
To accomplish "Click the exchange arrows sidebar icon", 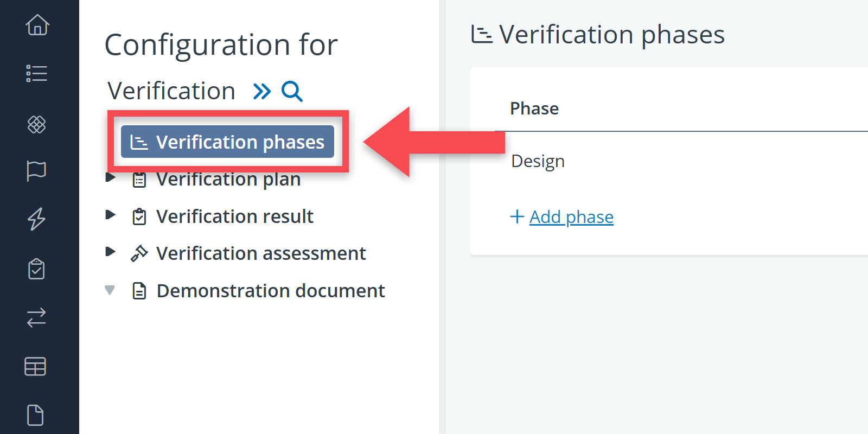I will 37,317.
